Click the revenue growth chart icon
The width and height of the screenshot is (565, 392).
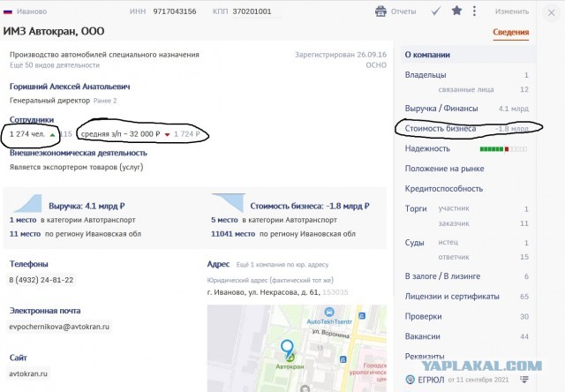27,203
